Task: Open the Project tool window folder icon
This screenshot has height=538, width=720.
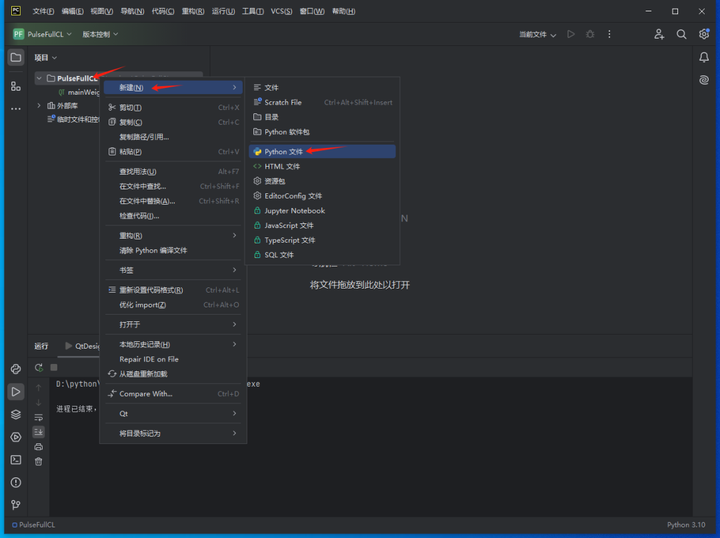Action: [16, 57]
